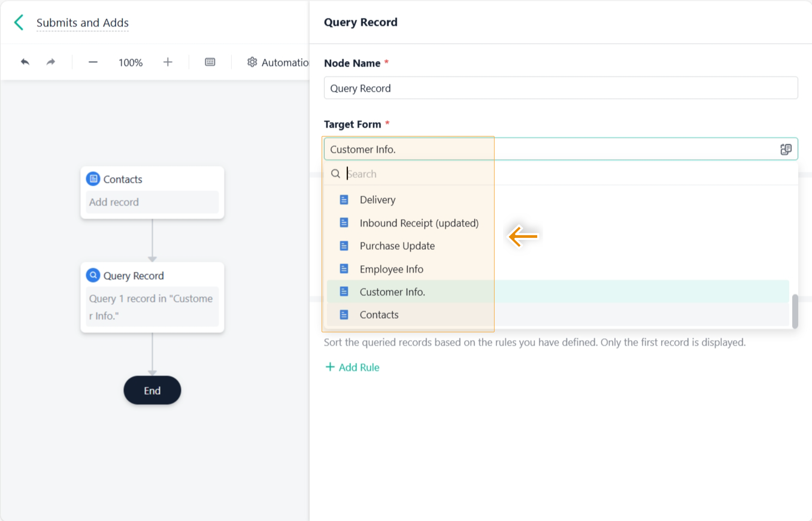
Task: Choose Contacts form in the dropdown
Action: (558, 315)
